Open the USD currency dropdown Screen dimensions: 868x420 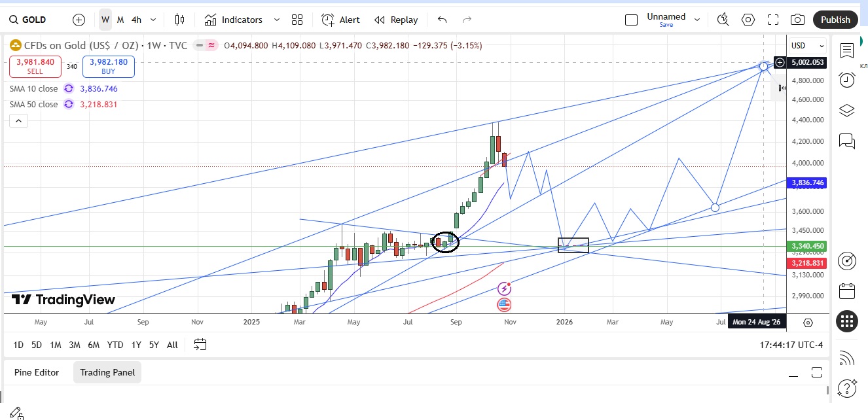point(807,46)
